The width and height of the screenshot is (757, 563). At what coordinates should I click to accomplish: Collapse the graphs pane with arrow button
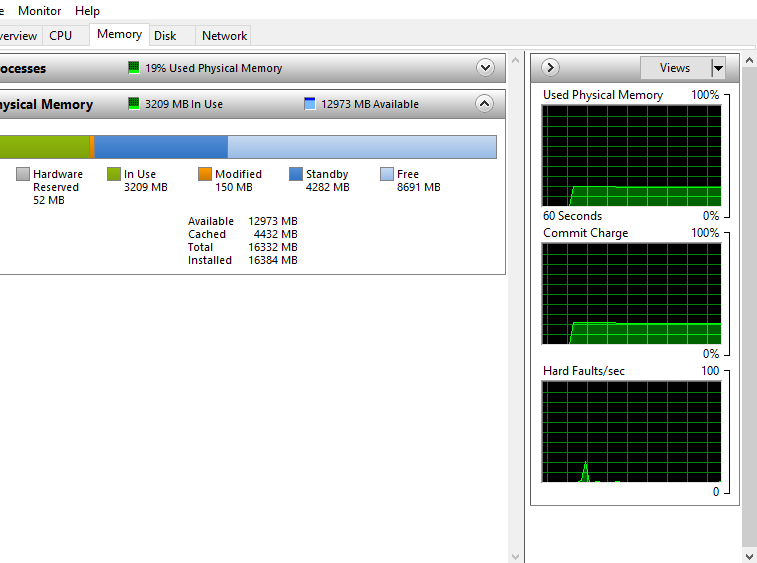point(550,68)
